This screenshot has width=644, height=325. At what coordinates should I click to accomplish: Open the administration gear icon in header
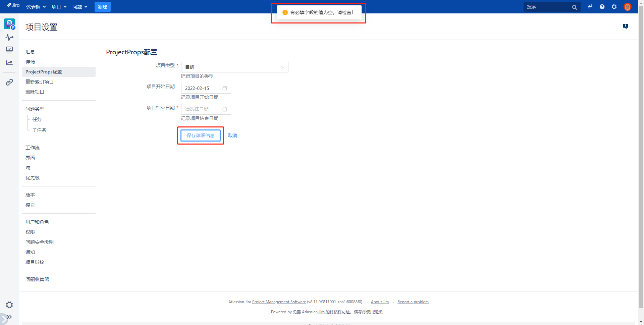(x=614, y=7)
